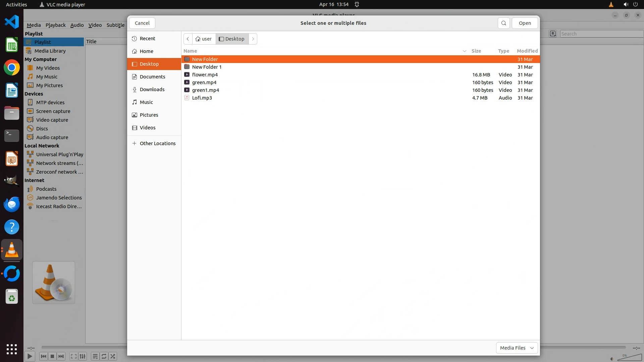This screenshot has width=644, height=362.
Task: Click the Open button
Action: [x=525, y=23]
